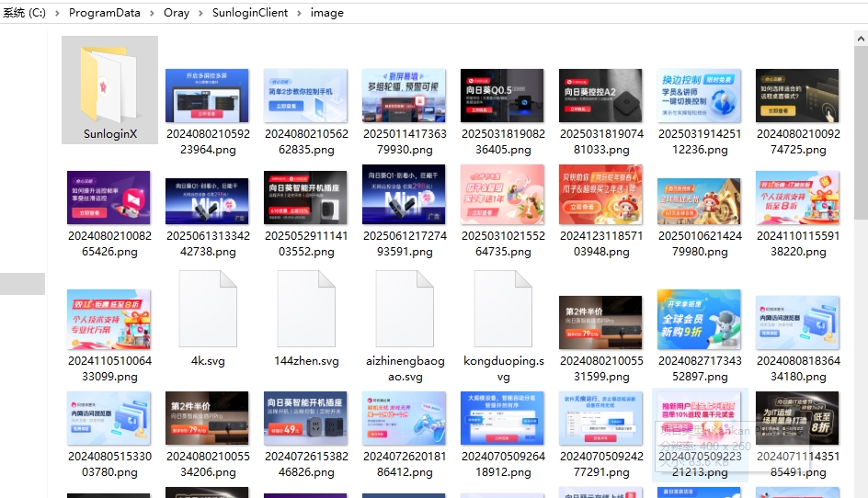Expand the chevron after ProgramData in path
The height and width of the screenshot is (498, 868).
pyautogui.click(x=153, y=13)
